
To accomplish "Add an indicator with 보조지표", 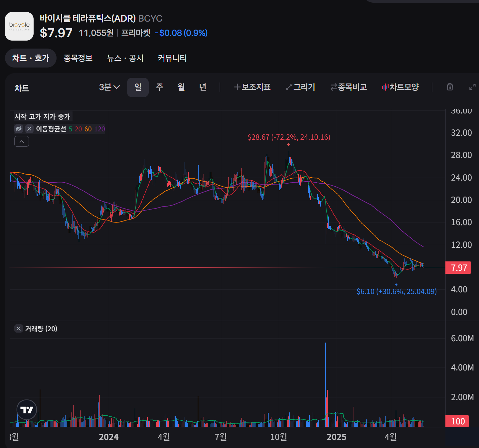I will click(x=252, y=87).
